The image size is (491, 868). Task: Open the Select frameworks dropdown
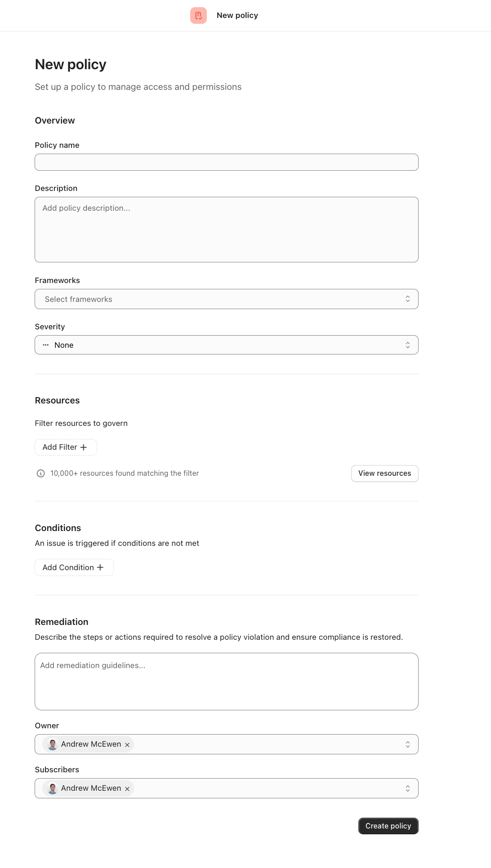[226, 299]
